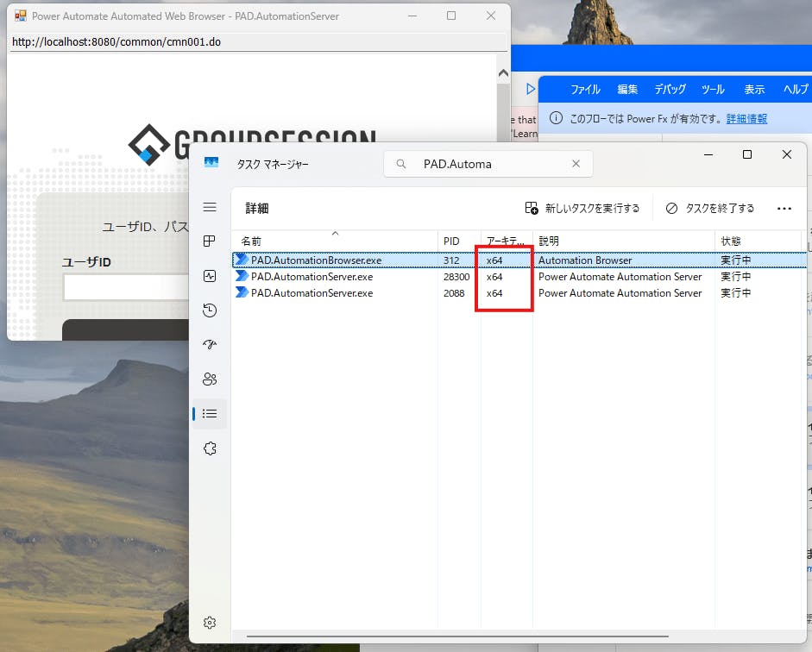Sort by the アーキテ... architecture column header

[507, 241]
